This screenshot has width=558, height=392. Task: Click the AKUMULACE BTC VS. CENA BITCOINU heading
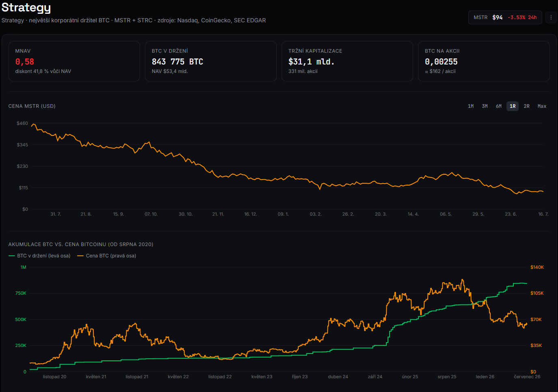point(81,244)
